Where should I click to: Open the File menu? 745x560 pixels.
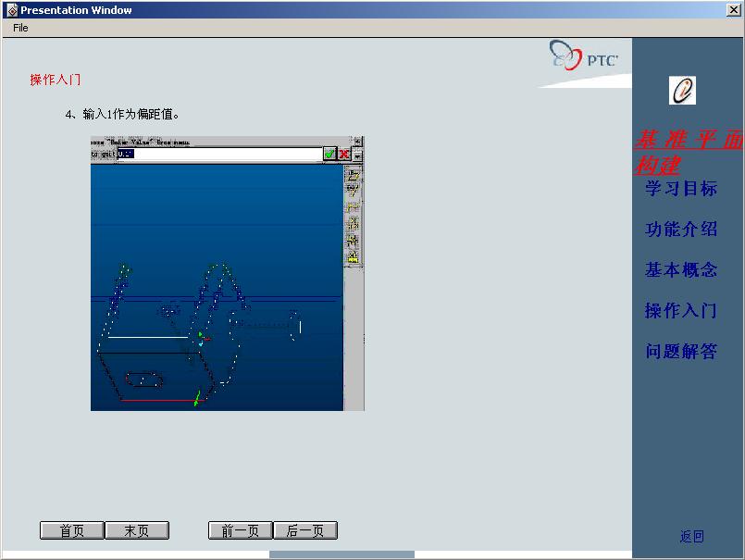click(20, 28)
